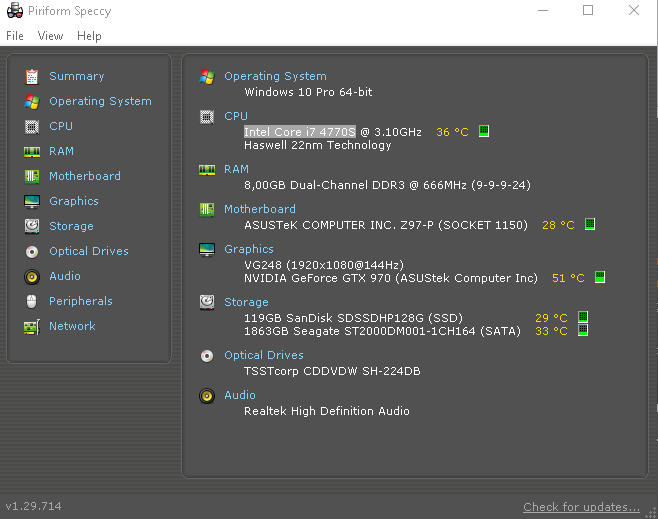Click the TSSTcorp CDDVDW SH-224DB text

tap(332, 371)
